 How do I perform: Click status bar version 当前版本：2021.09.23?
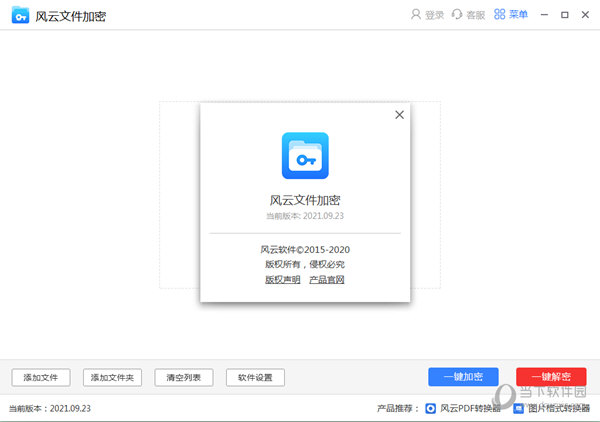coord(50,409)
